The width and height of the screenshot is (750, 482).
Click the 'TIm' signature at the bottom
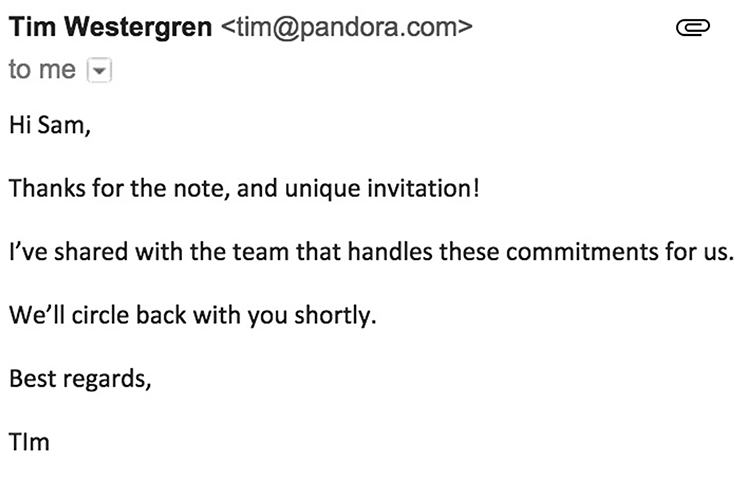point(29,442)
